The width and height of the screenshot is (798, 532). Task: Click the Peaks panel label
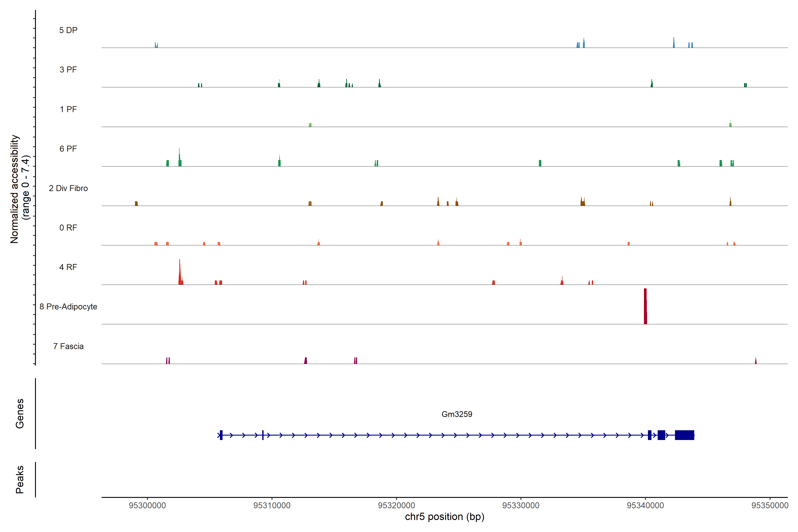point(20,479)
